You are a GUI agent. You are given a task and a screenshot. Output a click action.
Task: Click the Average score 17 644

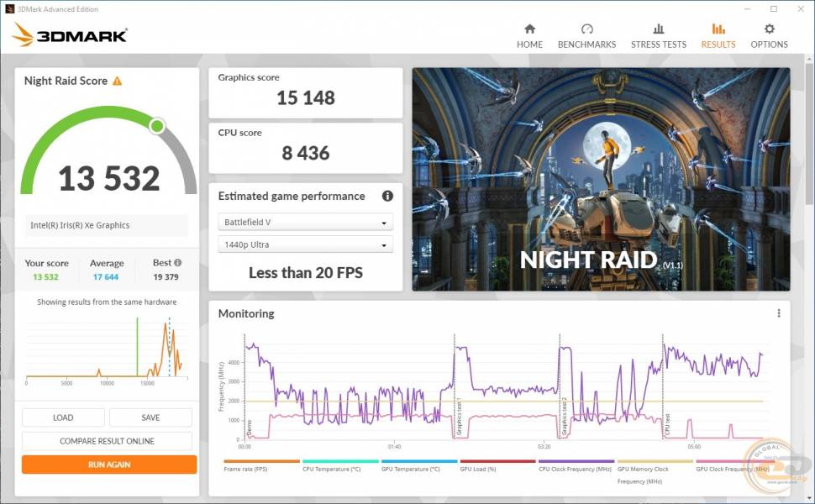(x=106, y=277)
